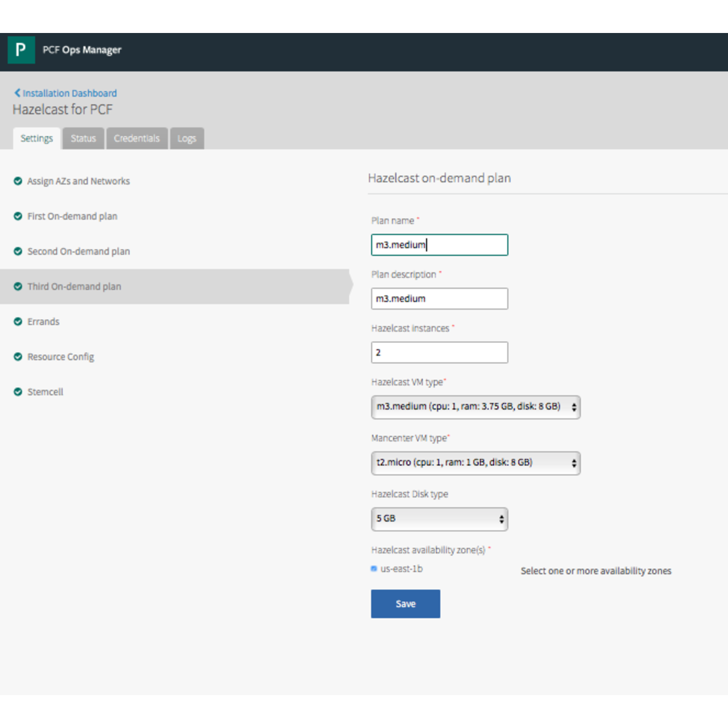The image size is (728, 728).
Task: Select Second On-demand plan section
Action: (x=78, y=251)
